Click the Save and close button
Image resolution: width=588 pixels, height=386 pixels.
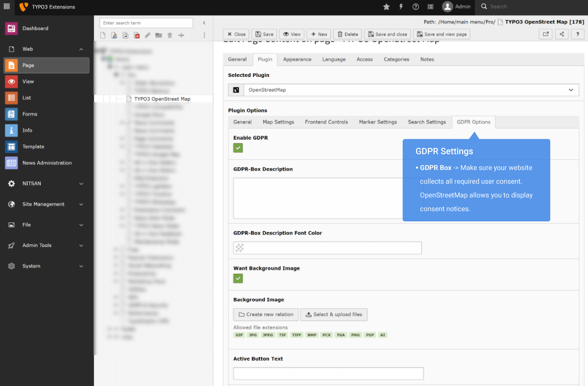tap(387, 34)
